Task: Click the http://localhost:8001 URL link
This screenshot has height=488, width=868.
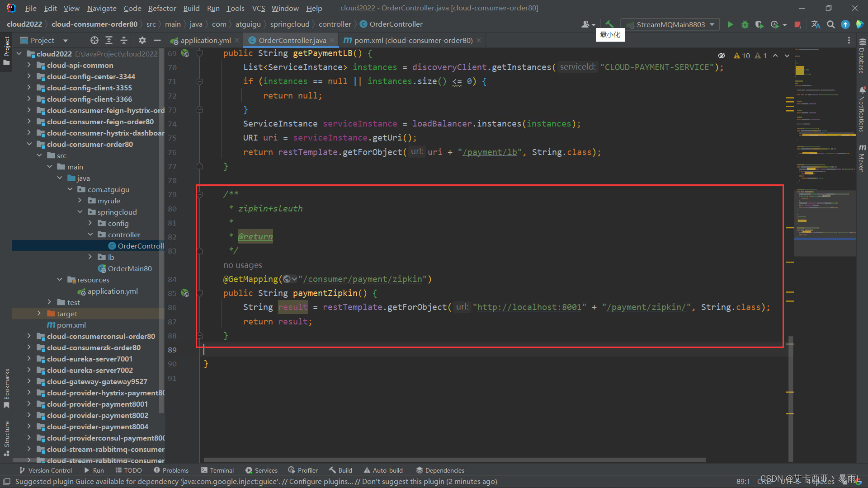Action: point(529,307)
